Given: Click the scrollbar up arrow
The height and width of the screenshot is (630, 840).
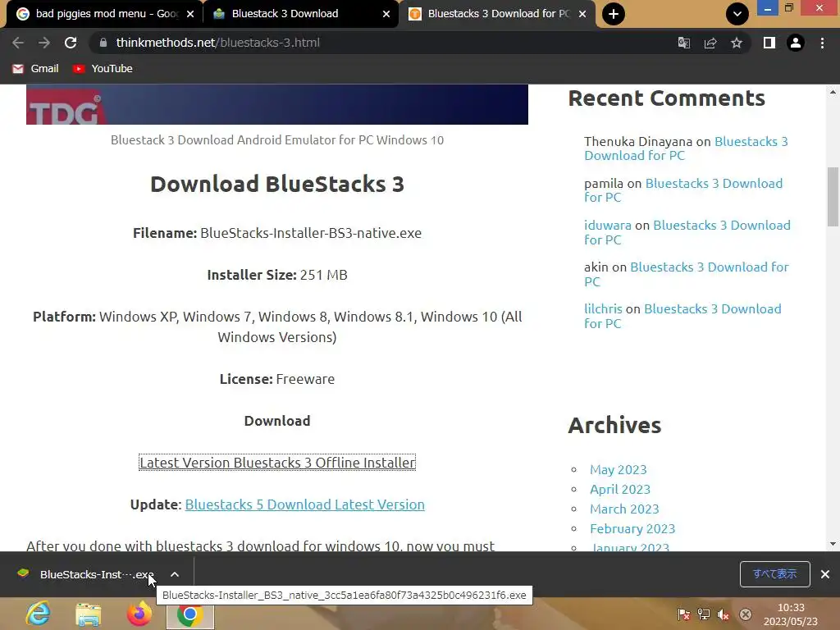Looking at the screenshot, I should coord(833,92).
